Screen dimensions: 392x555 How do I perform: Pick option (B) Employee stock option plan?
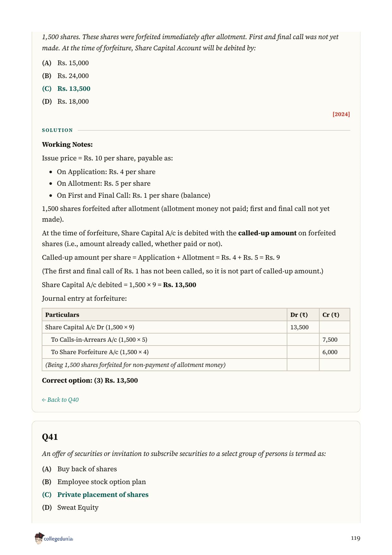[94, 482]
